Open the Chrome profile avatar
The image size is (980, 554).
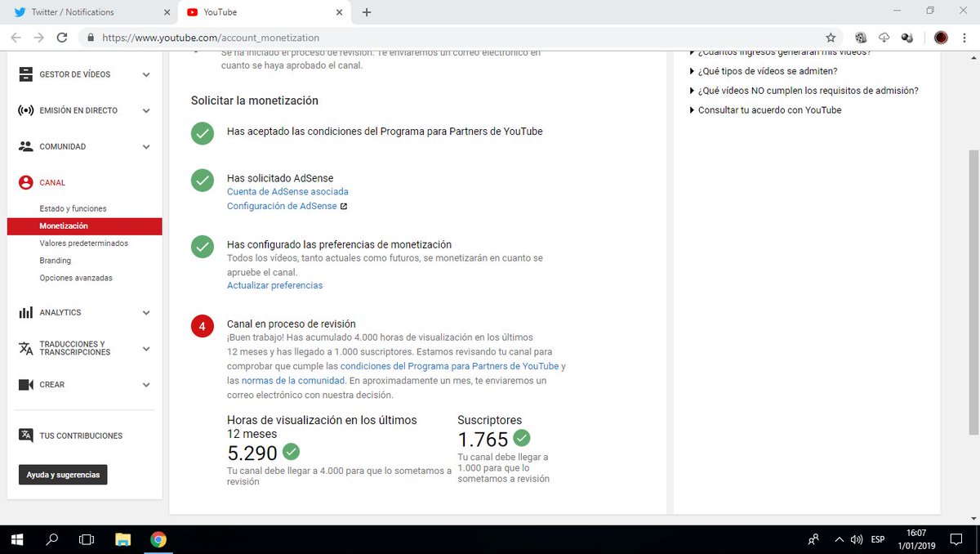pyautogui.click(x=941, y=38)
